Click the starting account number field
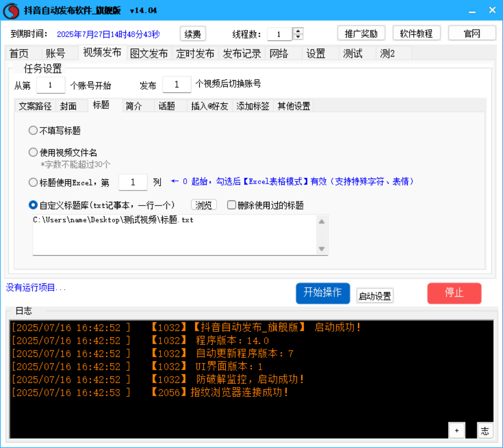The height and width of the screenshot is (448, 503). pyautogui.click(x=51, y=85)
